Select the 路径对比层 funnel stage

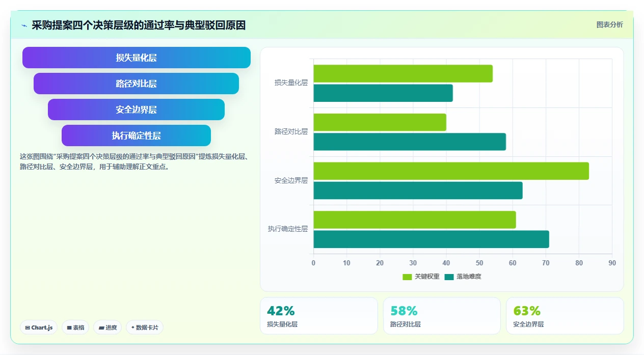click(x=137, y=84)
